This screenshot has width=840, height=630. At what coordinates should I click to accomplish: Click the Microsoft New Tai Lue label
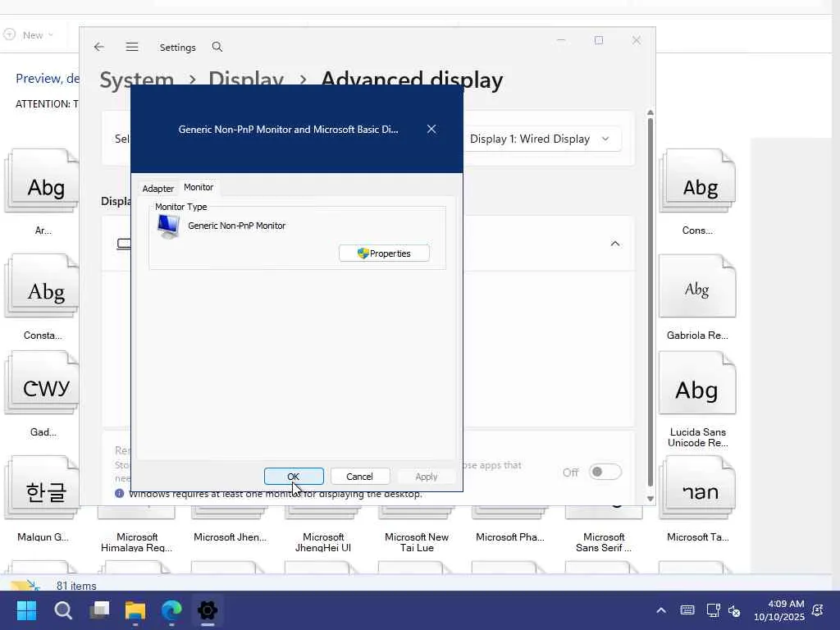pos(417,542)
